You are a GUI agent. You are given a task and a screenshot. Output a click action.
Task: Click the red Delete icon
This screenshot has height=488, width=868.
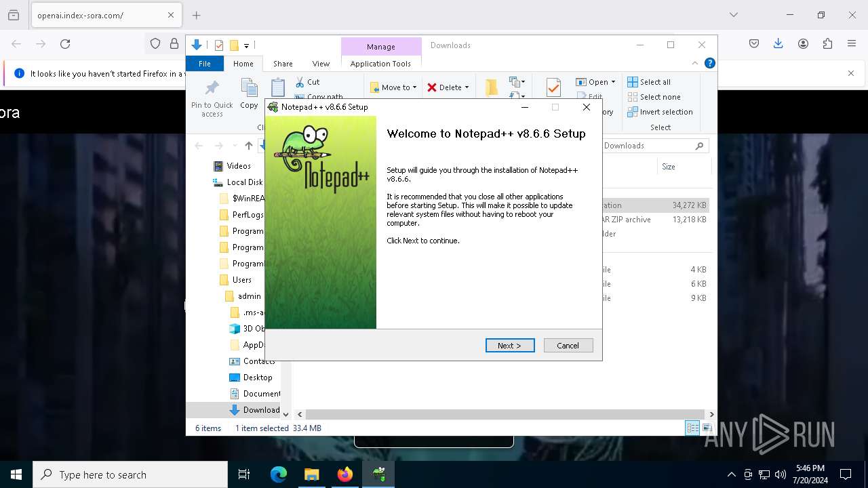432,87
